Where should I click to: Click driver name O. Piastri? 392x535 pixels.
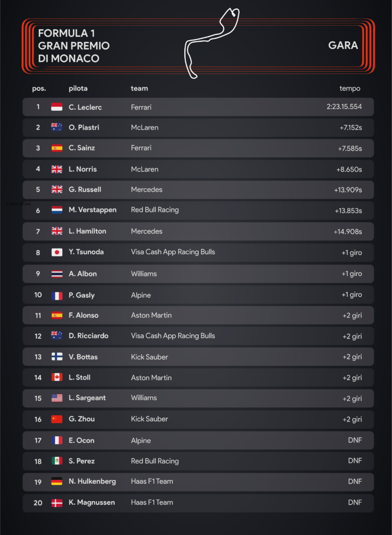pos(84,127)
